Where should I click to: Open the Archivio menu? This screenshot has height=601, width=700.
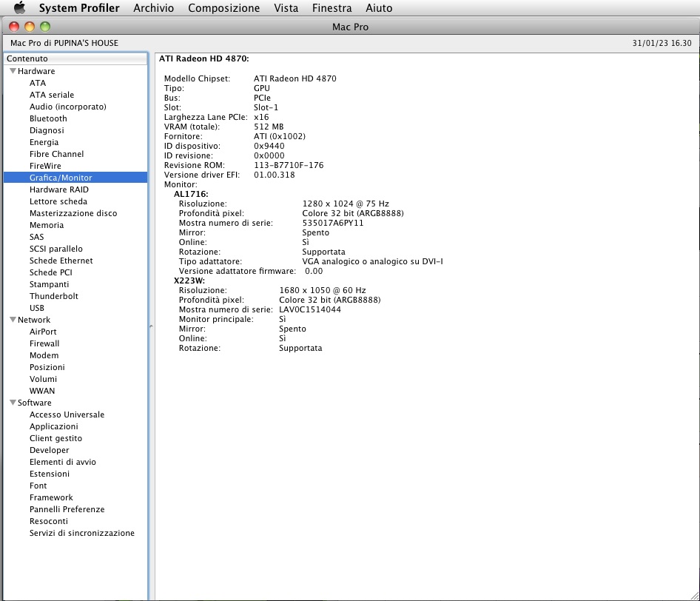point(154,8)
